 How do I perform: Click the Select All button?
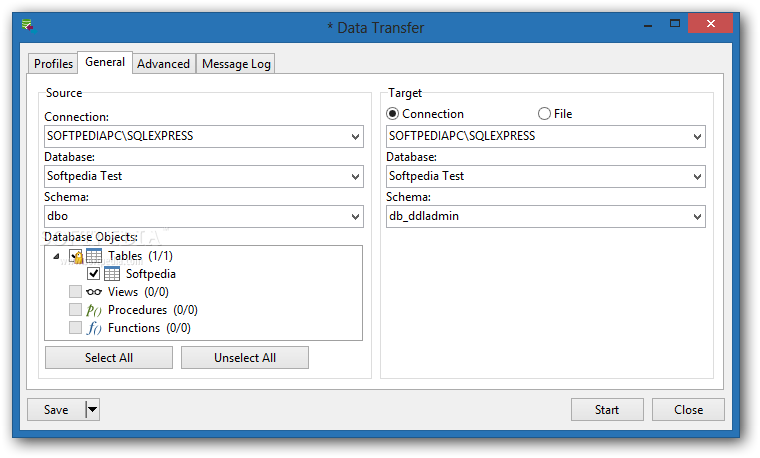(109, 358)
